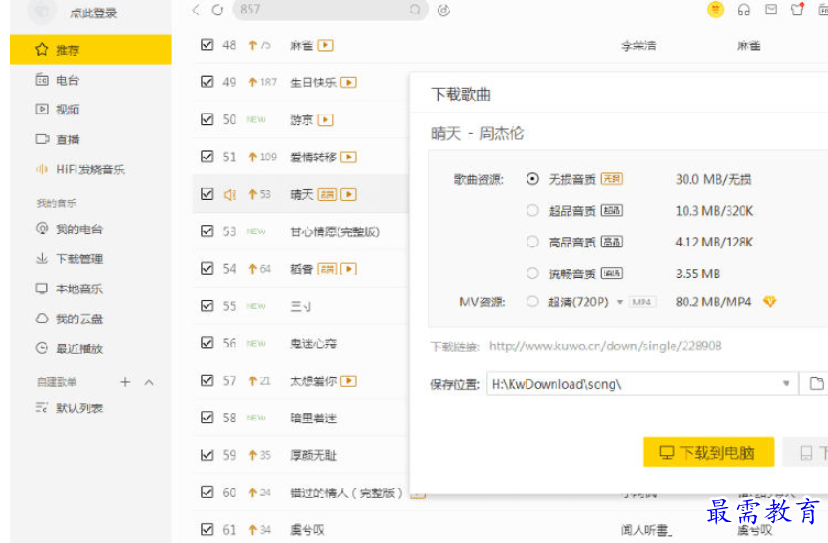Click 点此登录 login link
The width and height of the screenshot is (828, 543).
[93, 13]
